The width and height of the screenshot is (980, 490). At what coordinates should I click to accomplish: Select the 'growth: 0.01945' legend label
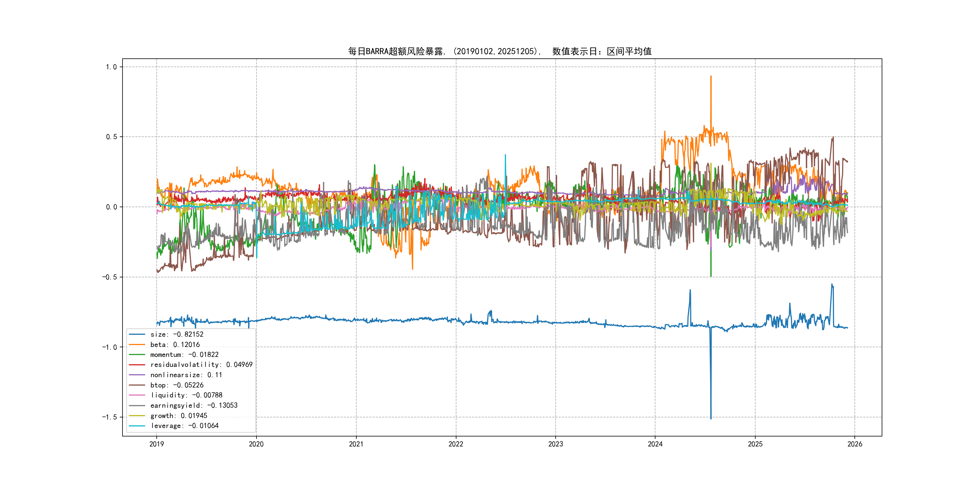point(178,416)
